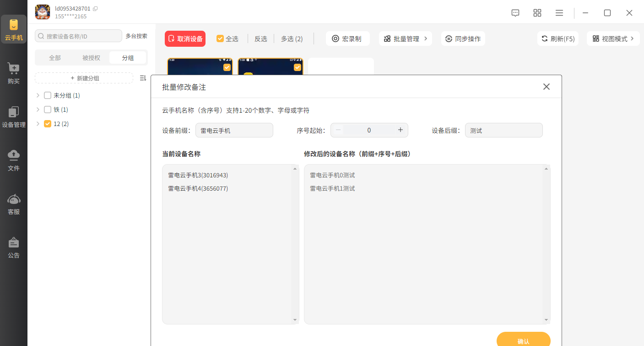Open the 文件 upload section

(14, 160)
